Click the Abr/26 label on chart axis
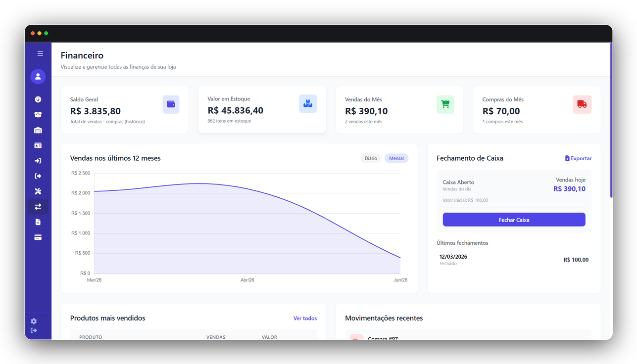The width and height of the screenshot is (637, 364). [x=247, y=280]
